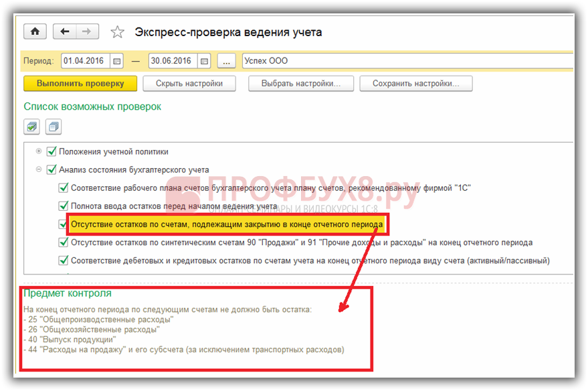The height and width of the screenshot is (391, 588).
Task: Uncheck 'Положения учетной политики' checkbox
Action: point(52,151)
